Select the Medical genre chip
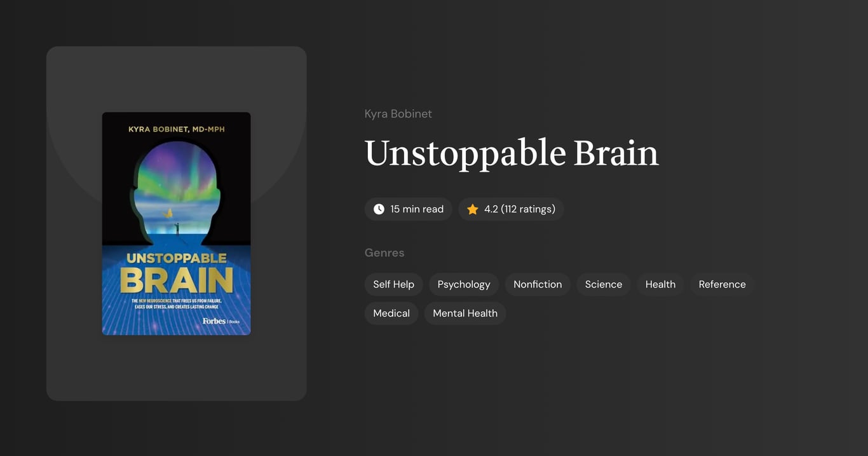The height and width of the screenshot is (456, 868). 391,313
